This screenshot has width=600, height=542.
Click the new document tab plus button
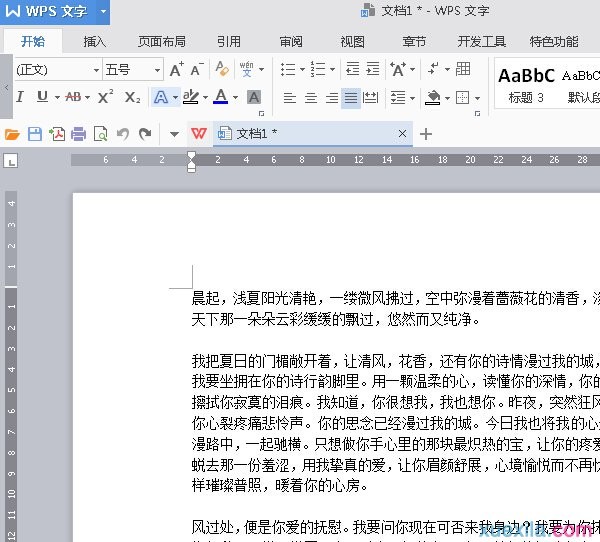pyautogui.click(x=426, y=134)
